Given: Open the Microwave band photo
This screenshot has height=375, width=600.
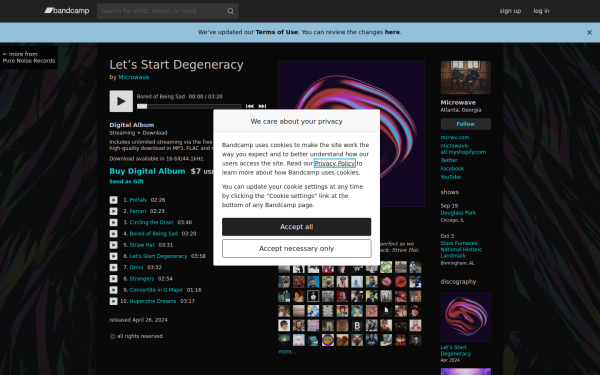Looking at the screenshot, I should [466, 77].
